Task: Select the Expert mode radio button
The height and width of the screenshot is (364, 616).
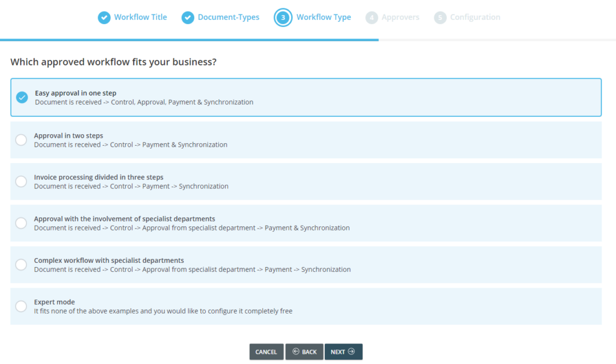Action: 21,306
